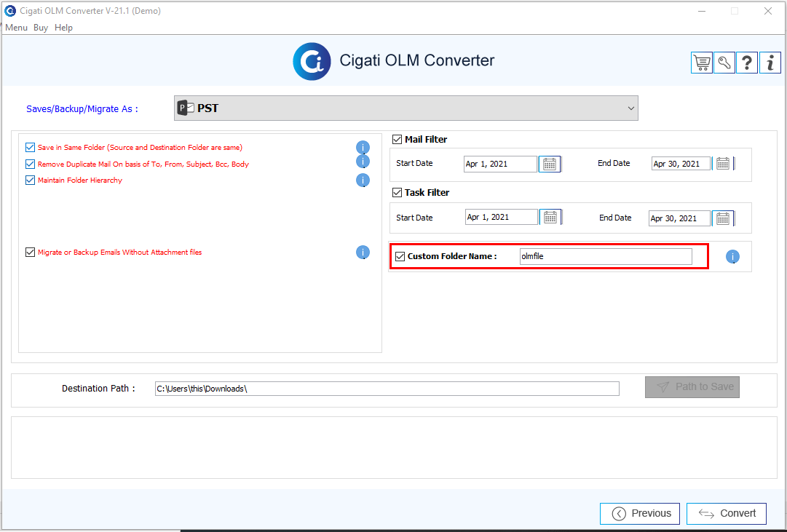Click the about info icon in header
787x532 pixels.
point(770,63)
